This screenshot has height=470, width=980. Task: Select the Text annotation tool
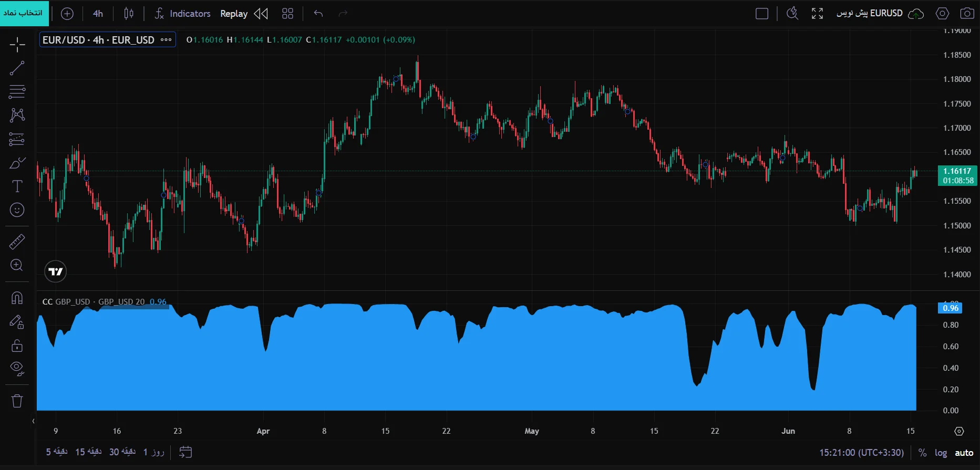(17, 186)
